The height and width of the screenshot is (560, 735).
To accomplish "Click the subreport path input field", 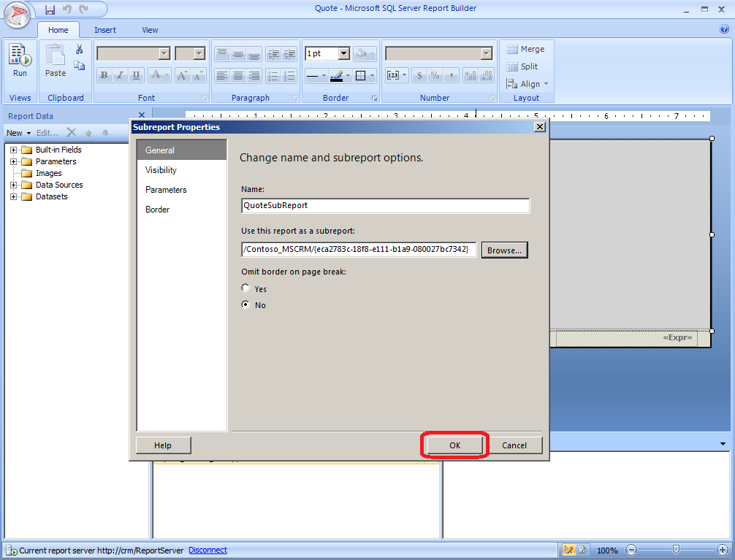I will (359, 249).
